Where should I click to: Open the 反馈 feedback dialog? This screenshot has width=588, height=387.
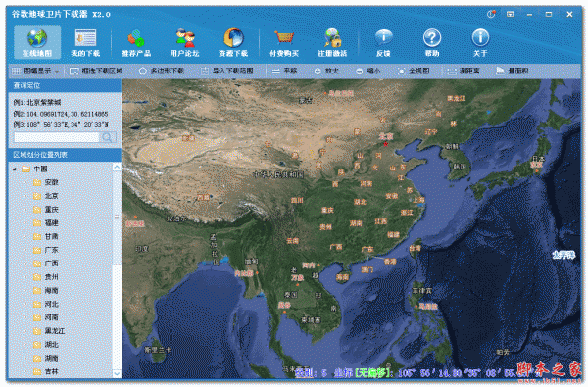(x=383, y=42)
